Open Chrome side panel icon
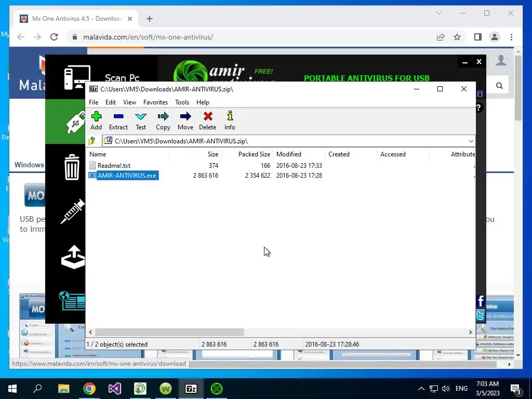 point(478,37)
